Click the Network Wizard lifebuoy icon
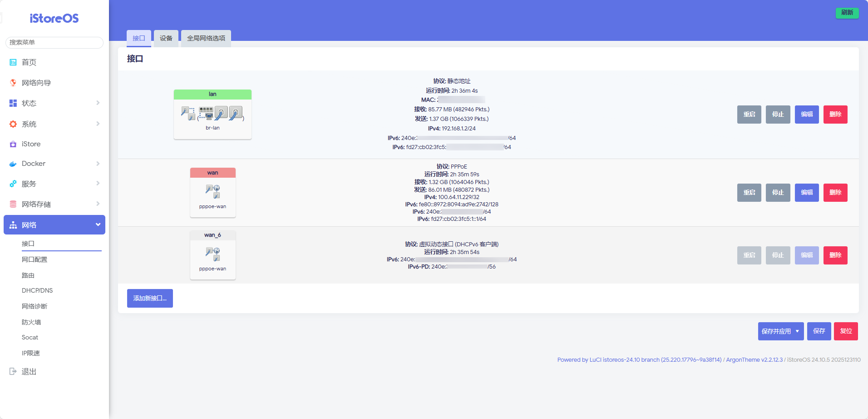The image size is (868, 419). pyautogui.click(x=13, y=83)
